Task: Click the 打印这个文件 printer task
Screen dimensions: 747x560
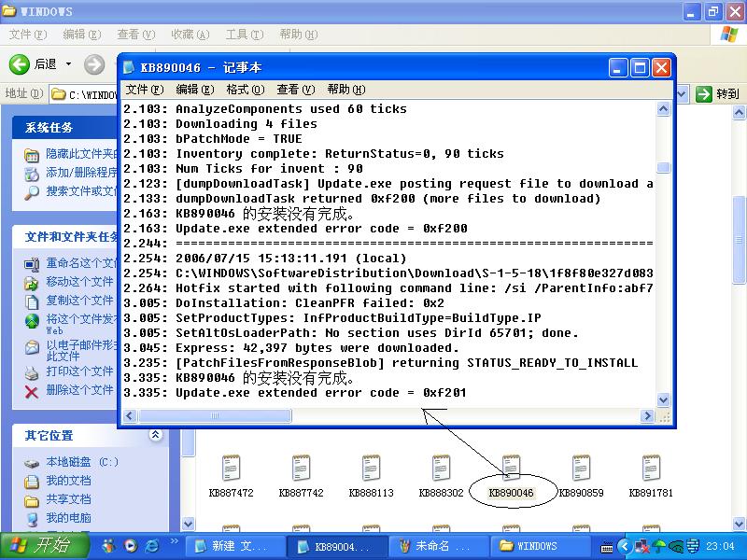Action: tap(32, 371)
